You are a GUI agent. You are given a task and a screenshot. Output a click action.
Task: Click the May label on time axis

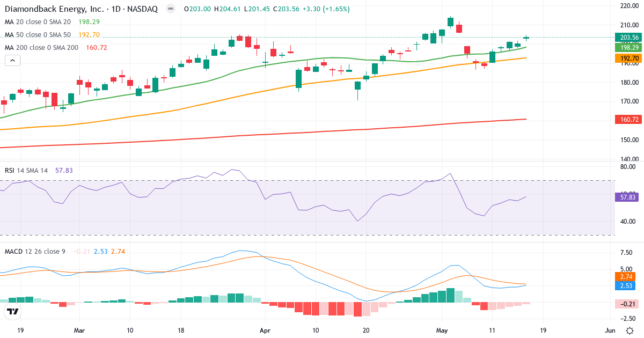[442, 330]
